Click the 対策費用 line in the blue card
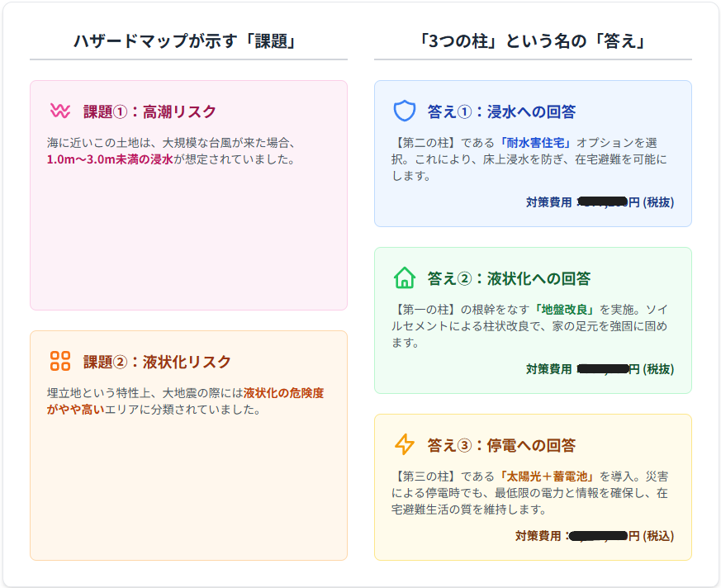 click(x=600, y=202)
